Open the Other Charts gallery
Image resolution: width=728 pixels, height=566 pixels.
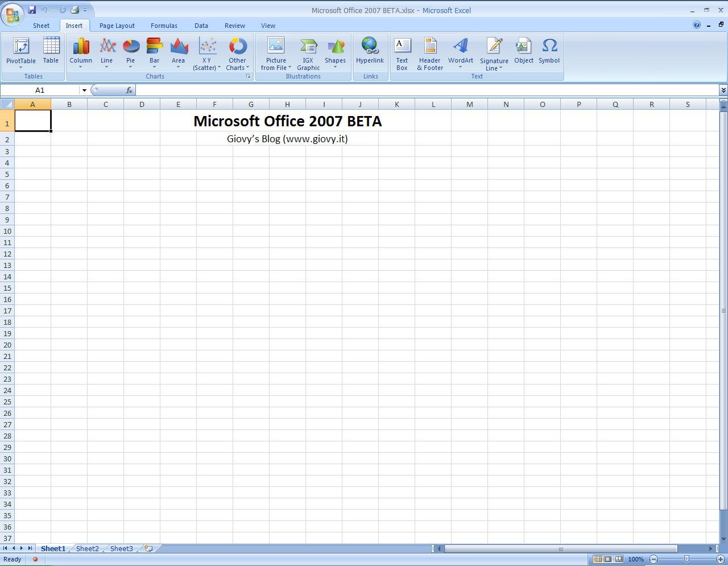click(238, 53)
